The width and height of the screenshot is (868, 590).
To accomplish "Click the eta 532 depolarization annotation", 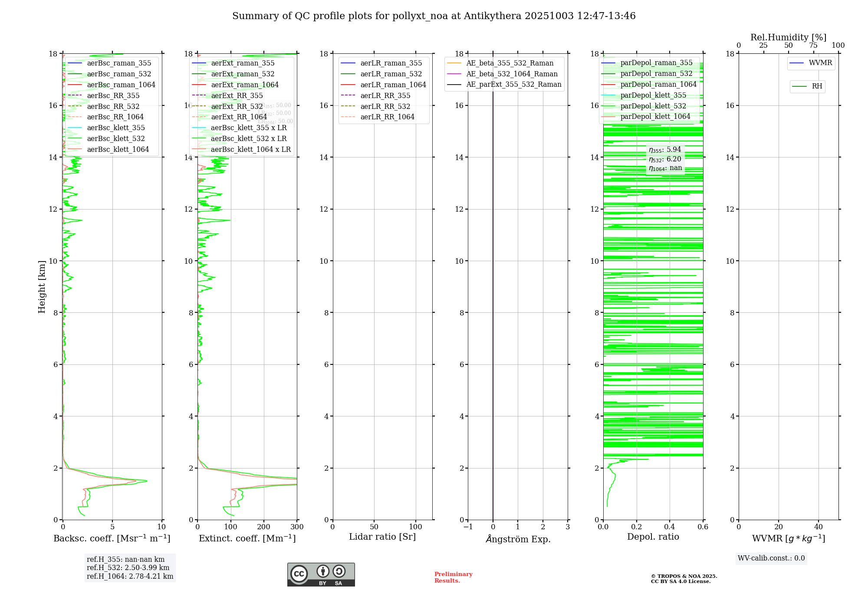I will point(665,159).
